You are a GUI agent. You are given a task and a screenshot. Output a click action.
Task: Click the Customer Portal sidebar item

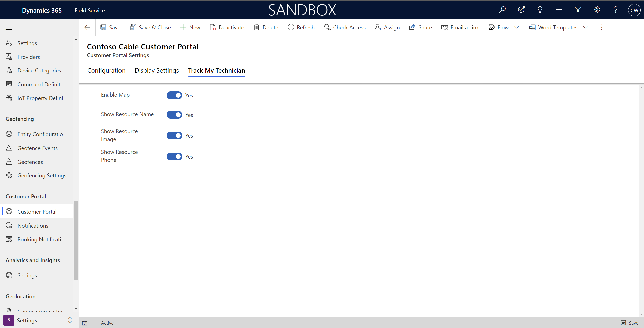[x=37, y=212]
